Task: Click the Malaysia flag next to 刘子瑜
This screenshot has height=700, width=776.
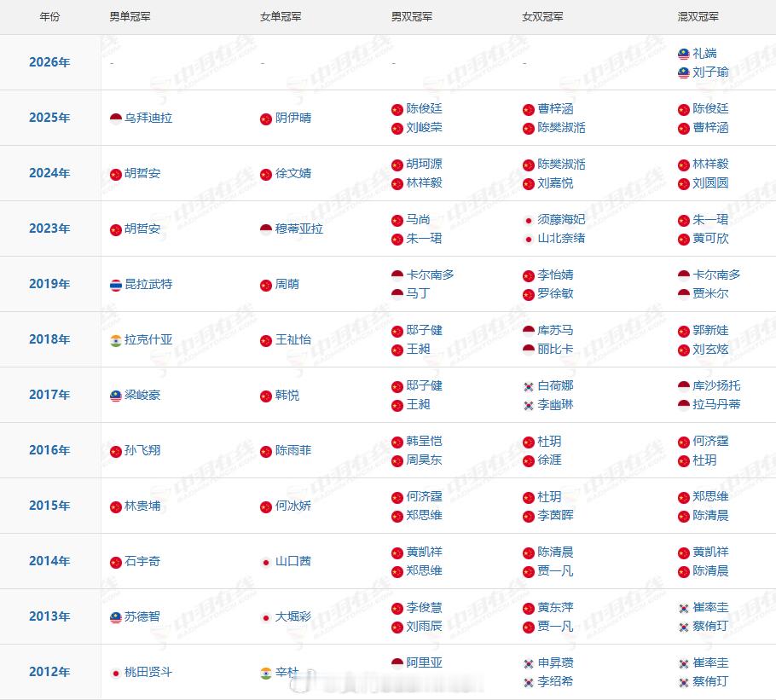Action: click(x=684, y=73)
